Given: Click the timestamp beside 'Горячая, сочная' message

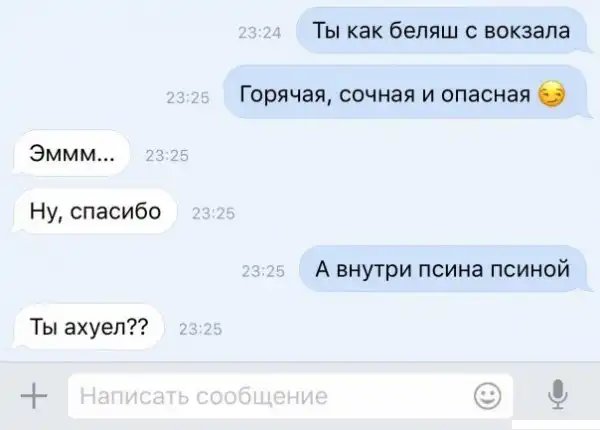Looking at the screenshot, I should pos(188,98).
